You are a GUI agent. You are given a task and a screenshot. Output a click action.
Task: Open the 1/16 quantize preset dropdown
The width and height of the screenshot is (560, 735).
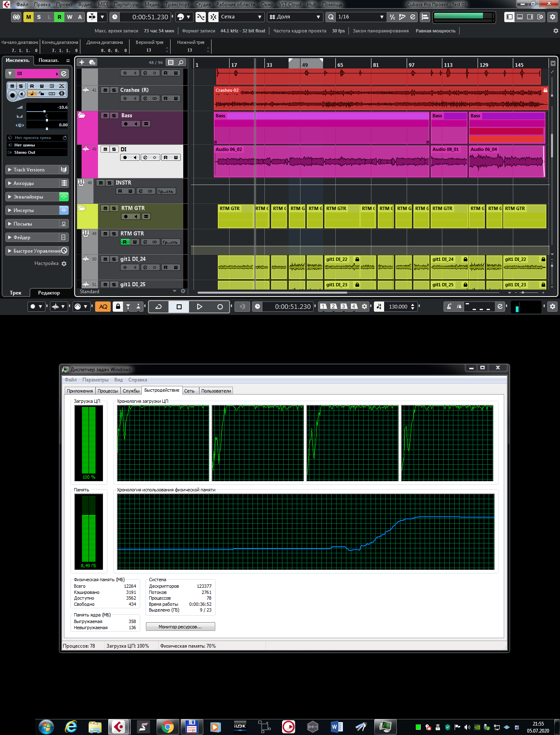[360, 17]
